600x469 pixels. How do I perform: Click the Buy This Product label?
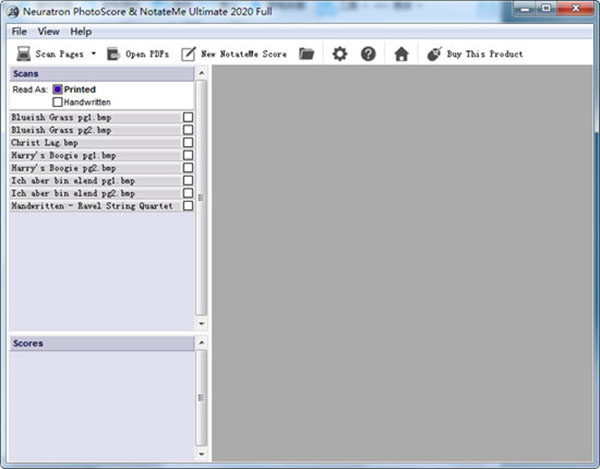pyautogui.click(x=484, y=54)
